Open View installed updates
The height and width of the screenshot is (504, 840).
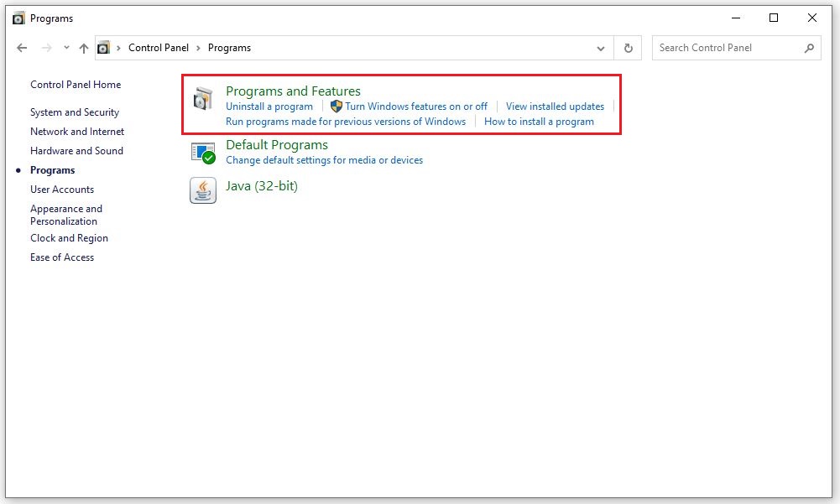pos(555,106)
